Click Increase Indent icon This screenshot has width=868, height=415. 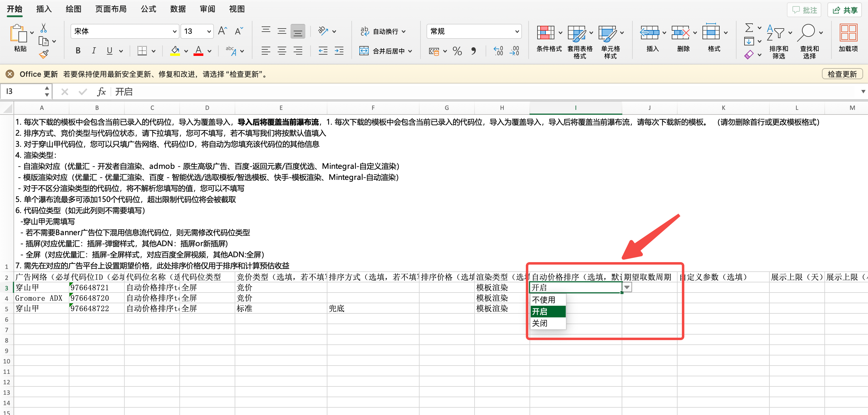coord(339,51)
